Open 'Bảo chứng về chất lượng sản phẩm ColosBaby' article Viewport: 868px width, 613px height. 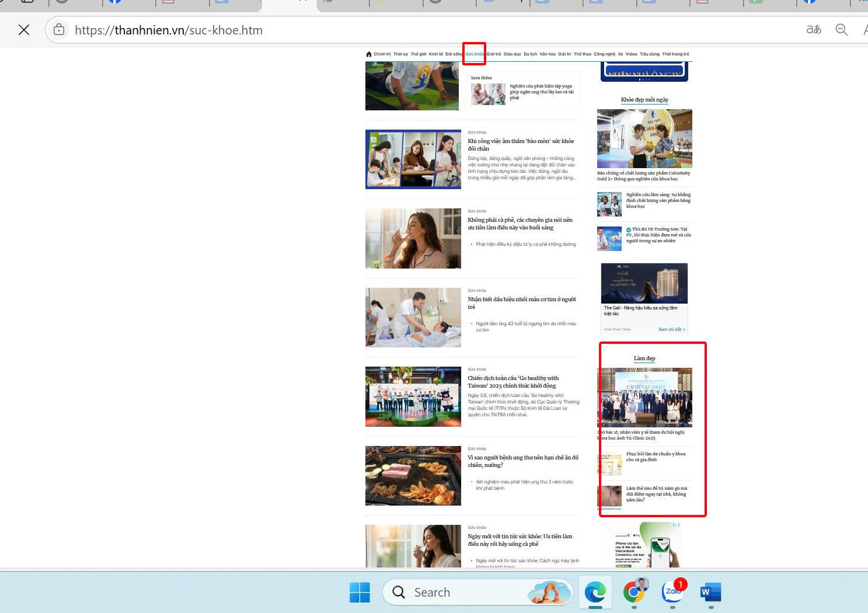(x=644, y=176)
